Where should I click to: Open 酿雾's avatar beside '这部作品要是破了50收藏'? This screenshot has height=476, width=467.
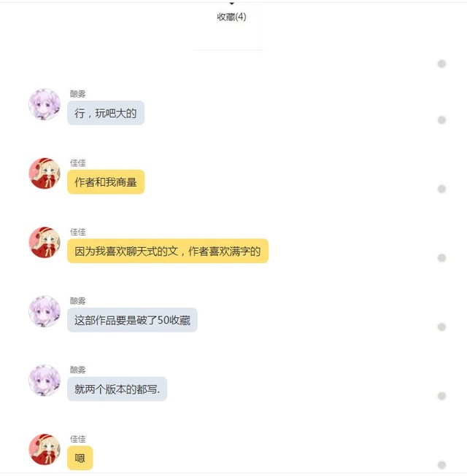point(45,311)
